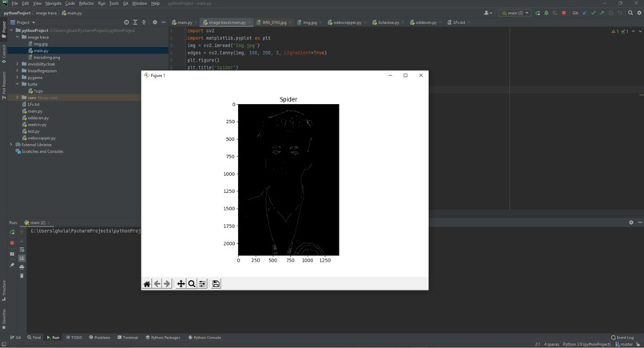Expand the venv folder

tap(18, 98)
